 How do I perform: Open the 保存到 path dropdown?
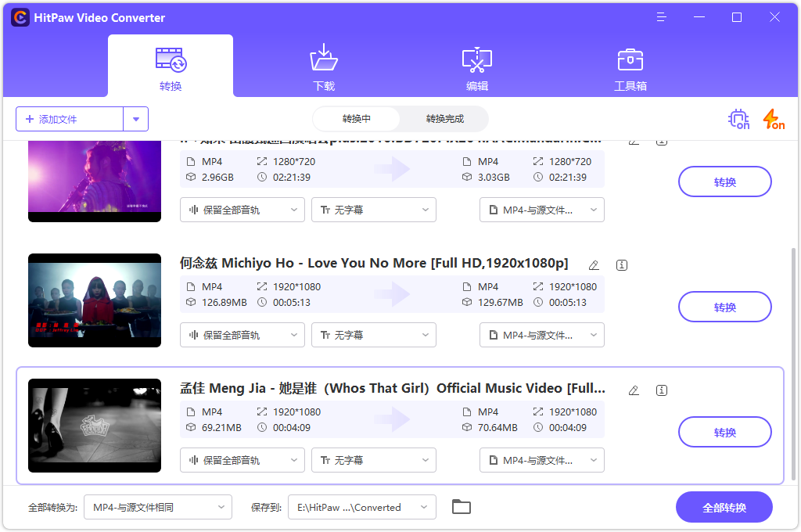click(362, 507)
